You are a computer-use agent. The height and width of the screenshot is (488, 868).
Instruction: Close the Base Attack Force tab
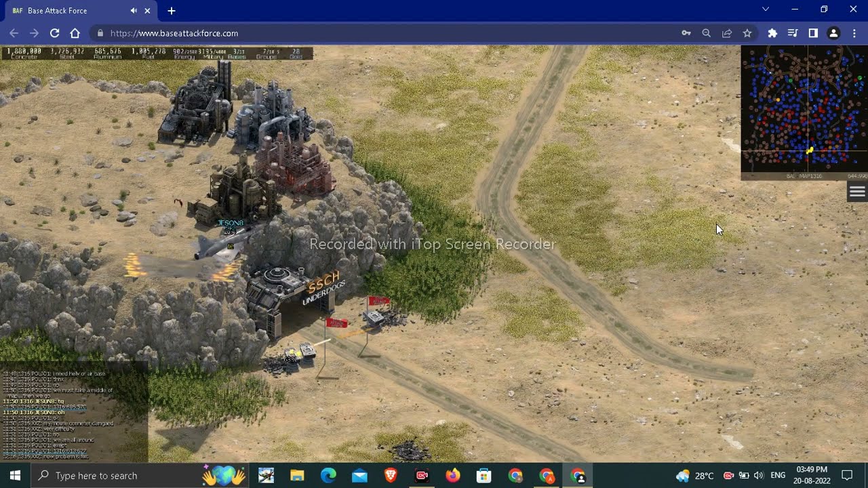pos(148,11)
